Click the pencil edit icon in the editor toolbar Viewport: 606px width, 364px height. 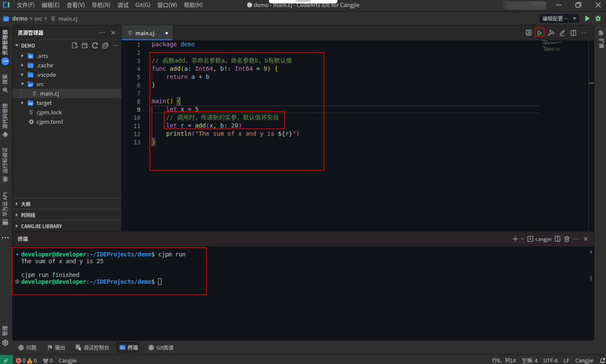[x=562, y=33]
